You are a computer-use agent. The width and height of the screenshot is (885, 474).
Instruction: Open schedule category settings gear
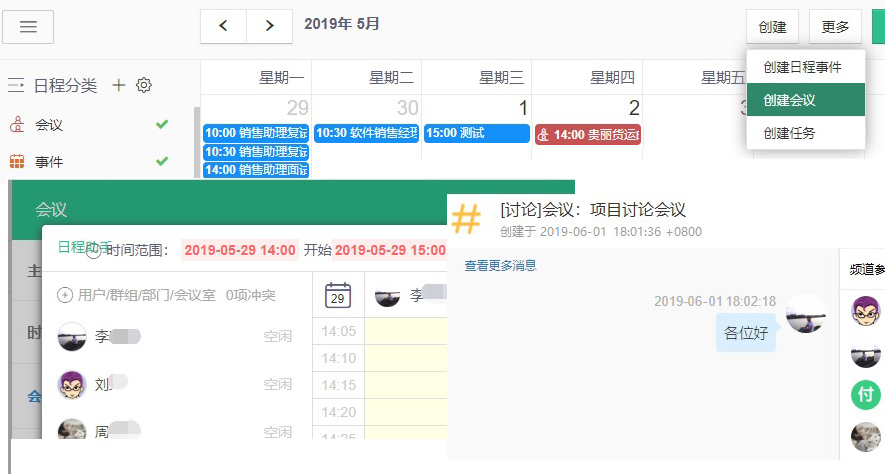(x=144, y=85)
